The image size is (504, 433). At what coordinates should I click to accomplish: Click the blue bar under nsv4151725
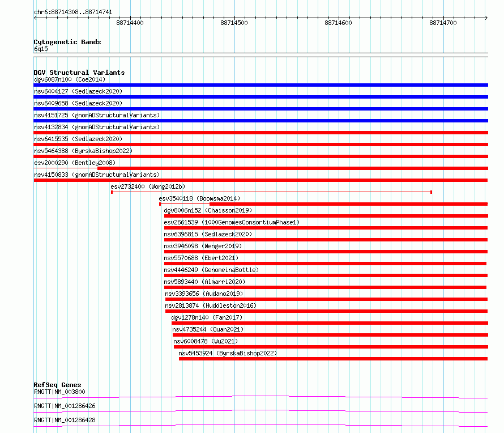(x=260, y=121)
